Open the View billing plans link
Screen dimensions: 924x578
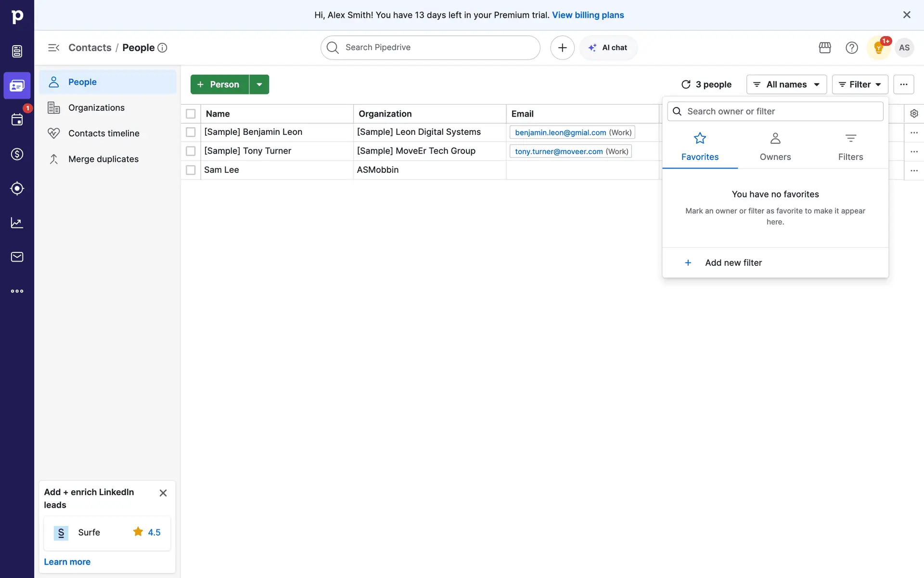588,15
